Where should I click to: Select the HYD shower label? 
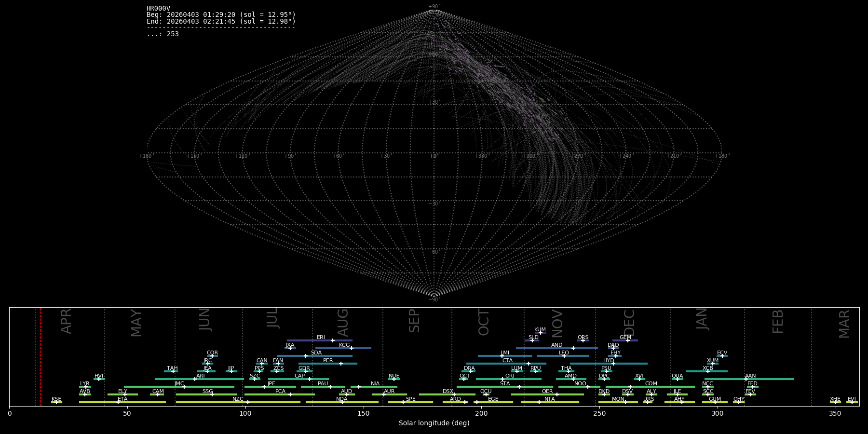tap(609, 360)
